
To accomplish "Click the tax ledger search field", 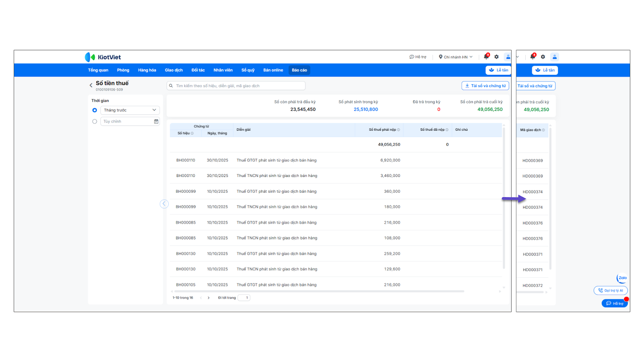I will click(236, 86).
